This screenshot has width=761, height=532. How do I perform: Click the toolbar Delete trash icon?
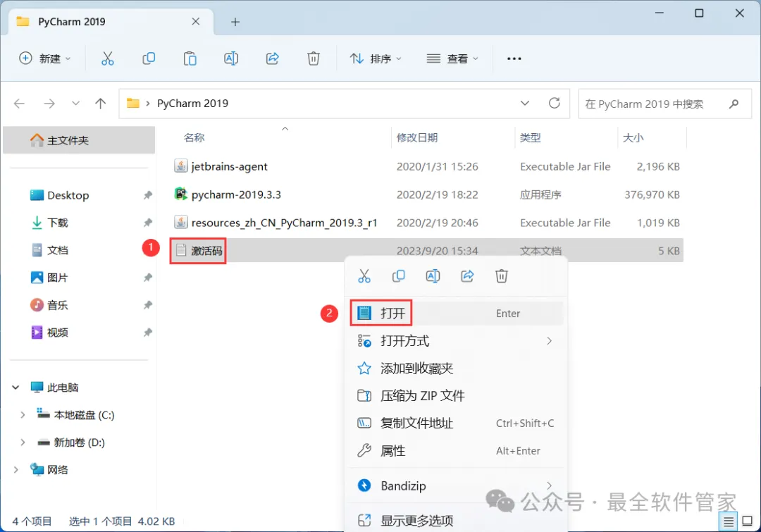[x=314, y=58]
